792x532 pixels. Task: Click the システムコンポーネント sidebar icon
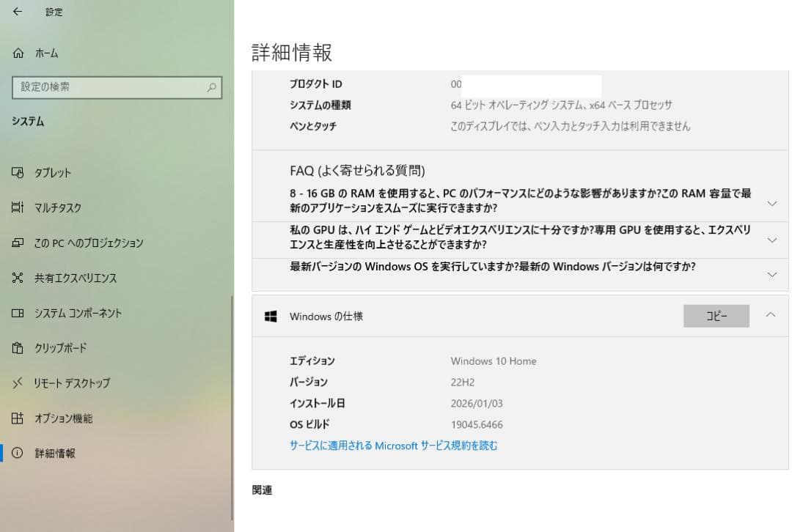(x=15, y=313)
